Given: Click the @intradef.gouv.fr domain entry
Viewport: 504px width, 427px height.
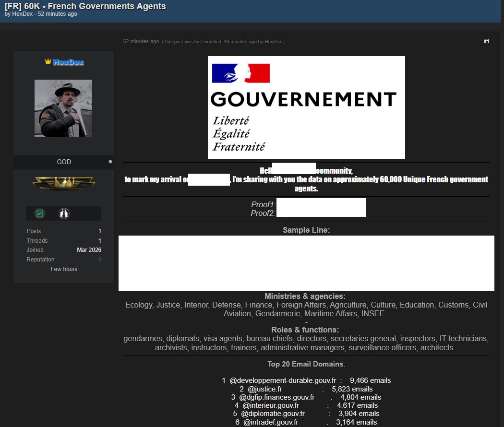Looking at the screenshot, I should (x=271, y=422).
